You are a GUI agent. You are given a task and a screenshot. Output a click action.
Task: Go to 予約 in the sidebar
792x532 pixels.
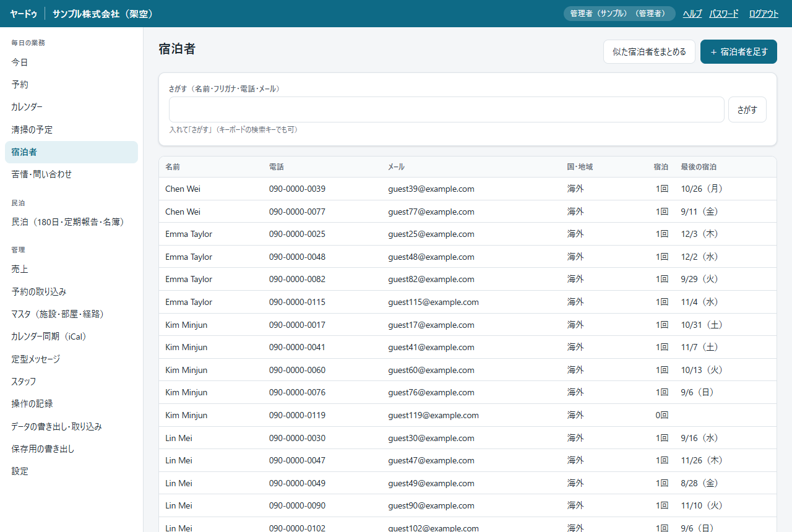point(71,85)
